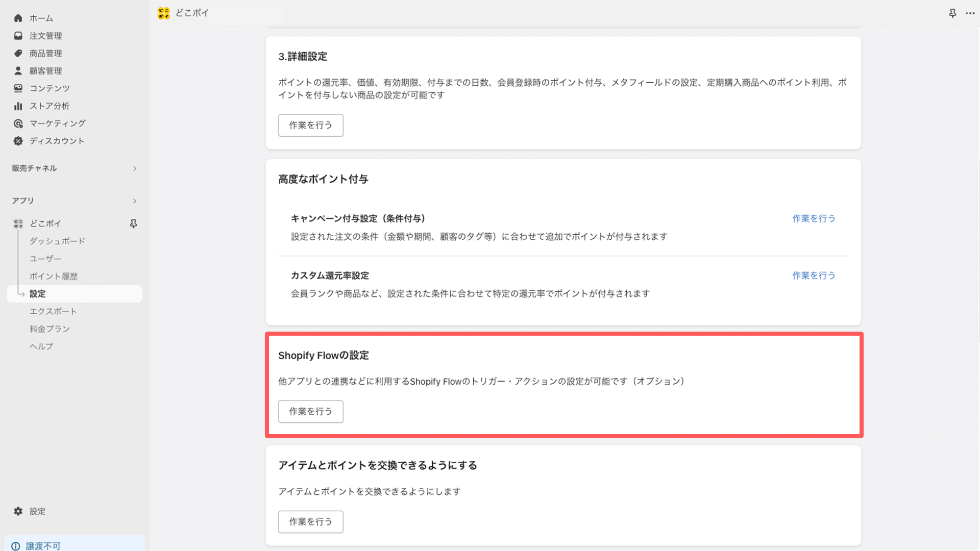Click 作業を行う button under 3.詳細設定
The height and width of the screenshot is (551, 980).
(x=310, y=125)
